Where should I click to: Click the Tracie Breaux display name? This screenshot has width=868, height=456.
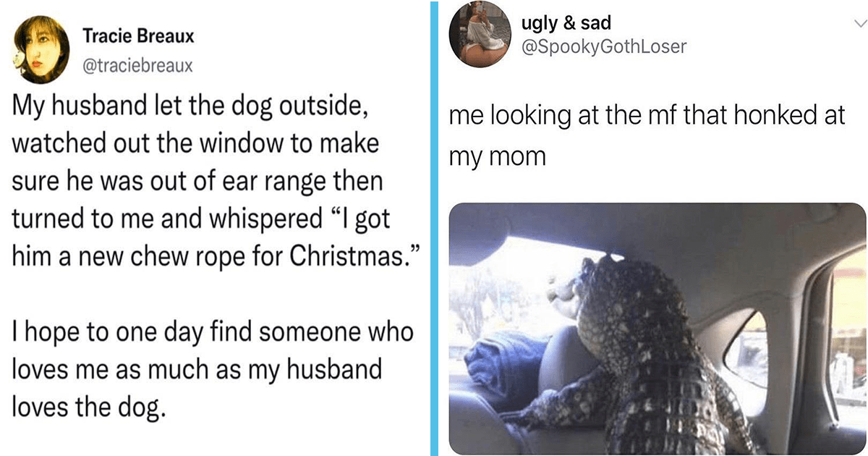[138, 35]
